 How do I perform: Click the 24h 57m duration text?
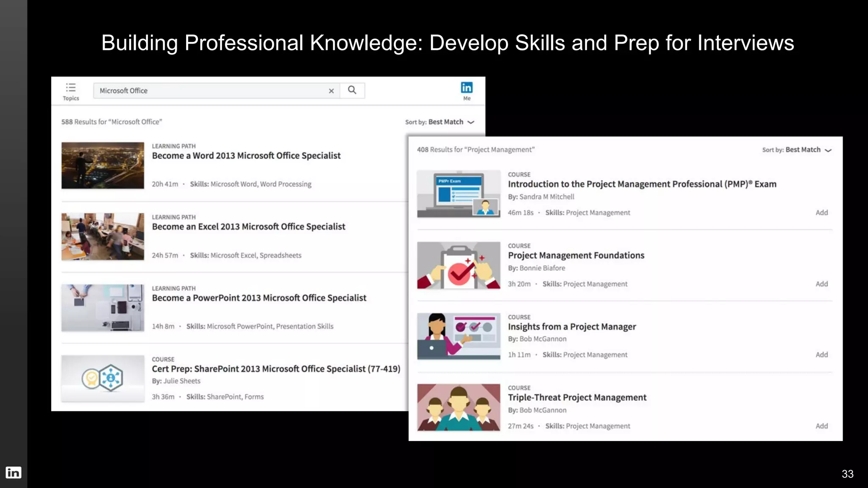click(165, 255)
